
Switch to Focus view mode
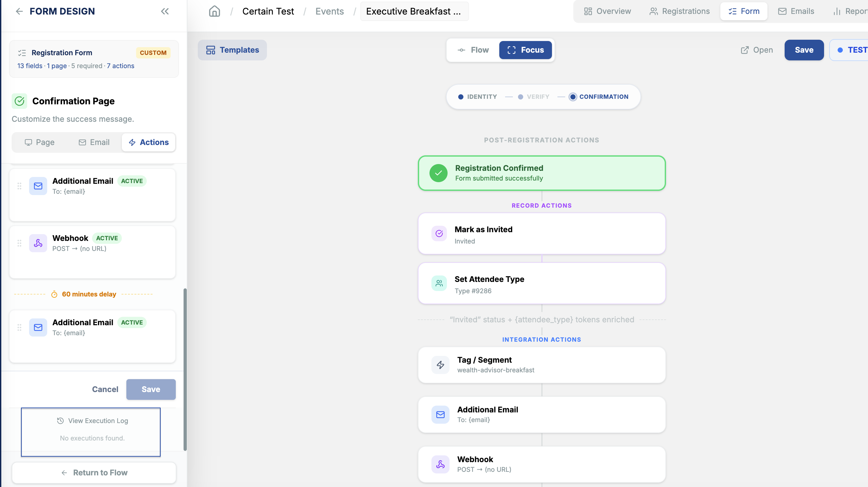[525, 50]
